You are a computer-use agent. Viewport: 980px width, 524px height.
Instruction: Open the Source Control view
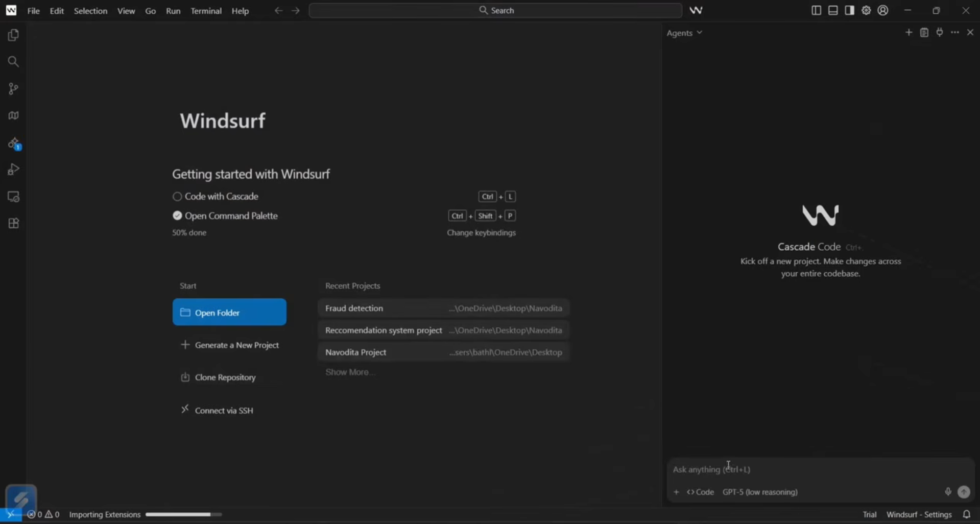point(13,89)
